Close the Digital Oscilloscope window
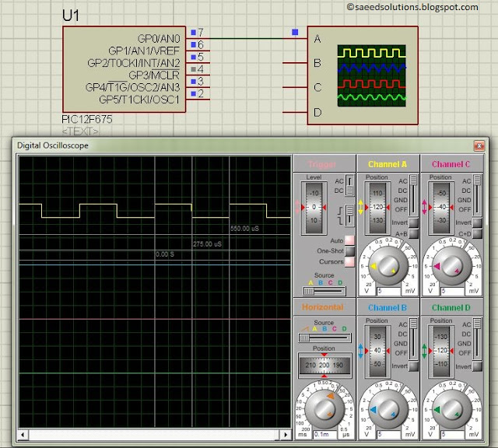 click(479, 145)
